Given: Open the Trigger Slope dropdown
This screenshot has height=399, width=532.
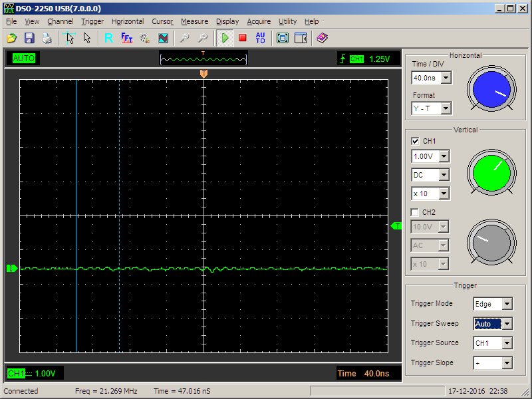Looking at the screenshot, I should [507, 363].
